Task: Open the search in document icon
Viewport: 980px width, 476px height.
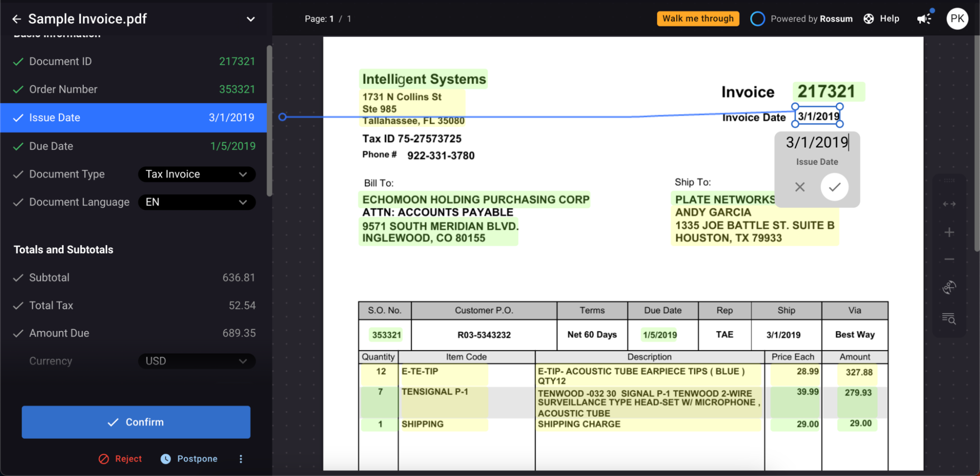Action: 949,319
